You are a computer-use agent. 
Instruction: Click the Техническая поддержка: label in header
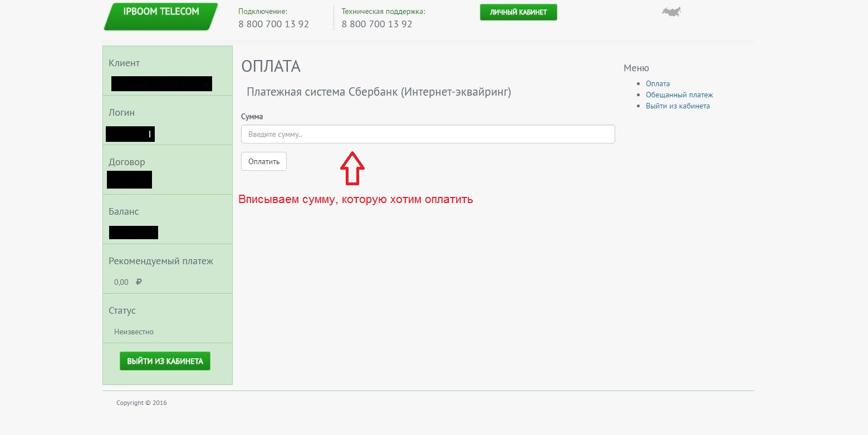click(384, 11)
